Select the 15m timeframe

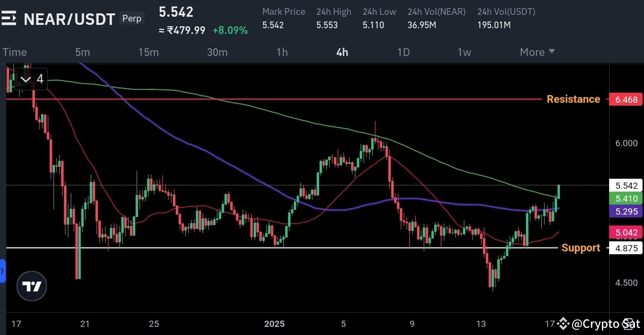tap(149, 52)
